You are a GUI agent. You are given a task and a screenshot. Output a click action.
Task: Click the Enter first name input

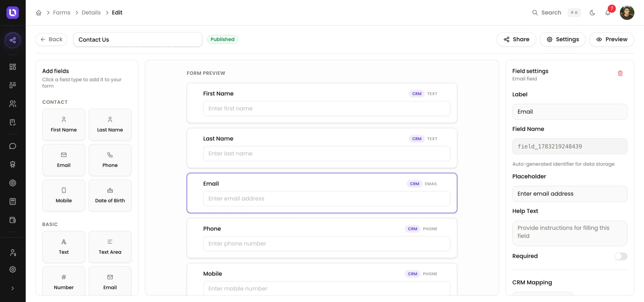click(x=327, y=109)
